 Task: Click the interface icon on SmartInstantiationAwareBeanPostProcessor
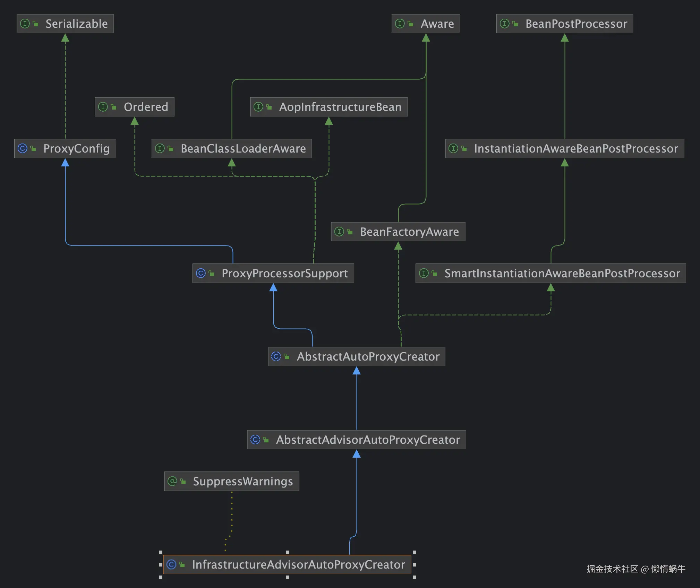pos(424,273)
